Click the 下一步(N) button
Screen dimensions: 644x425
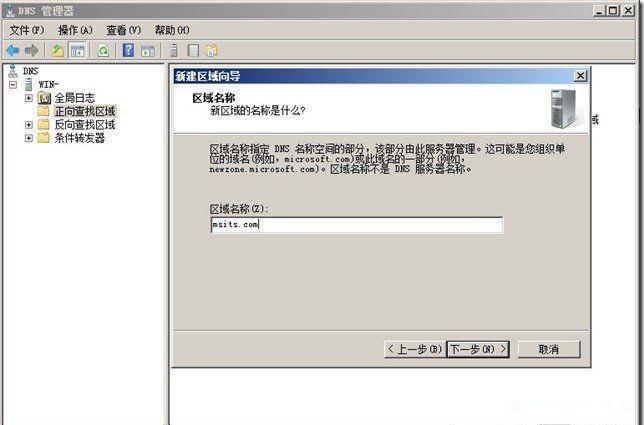(x=478, y=349)
